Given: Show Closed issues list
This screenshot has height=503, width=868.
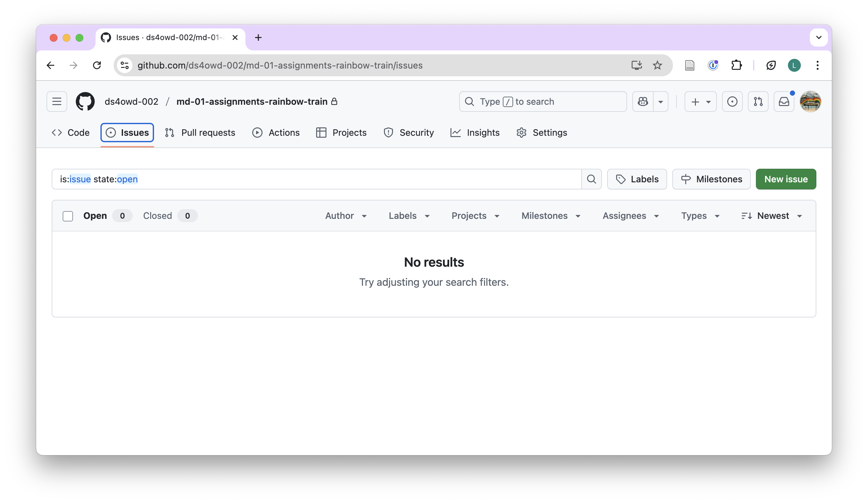Looking at the screenshot, I should [158, 216].
